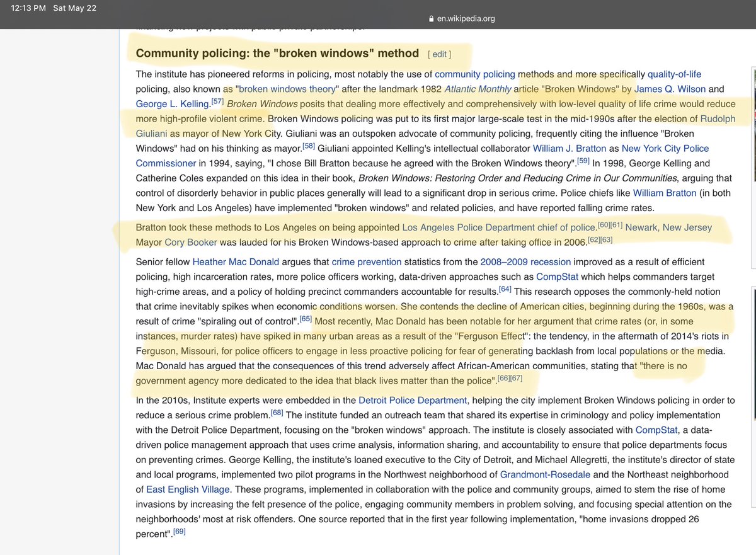Follow the quality-of-life link

(674, 74)
